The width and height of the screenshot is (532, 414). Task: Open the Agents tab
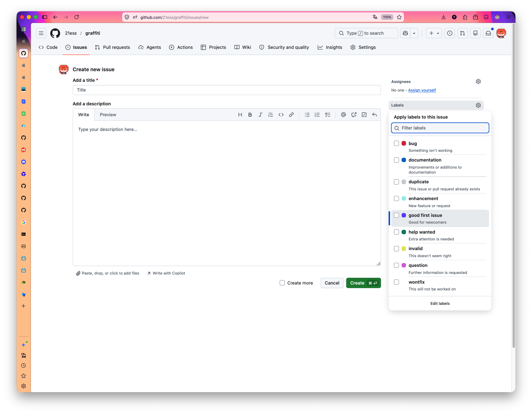click(150, 47)
